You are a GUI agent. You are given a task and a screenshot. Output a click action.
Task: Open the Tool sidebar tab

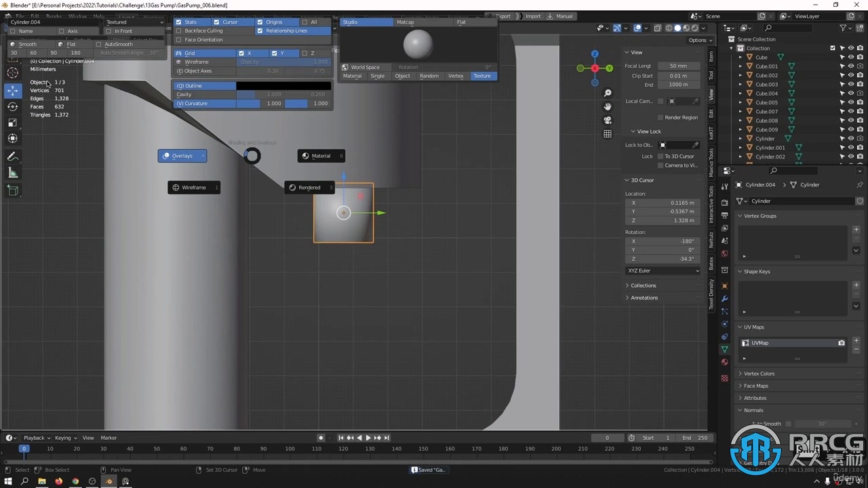pos(711,75)
